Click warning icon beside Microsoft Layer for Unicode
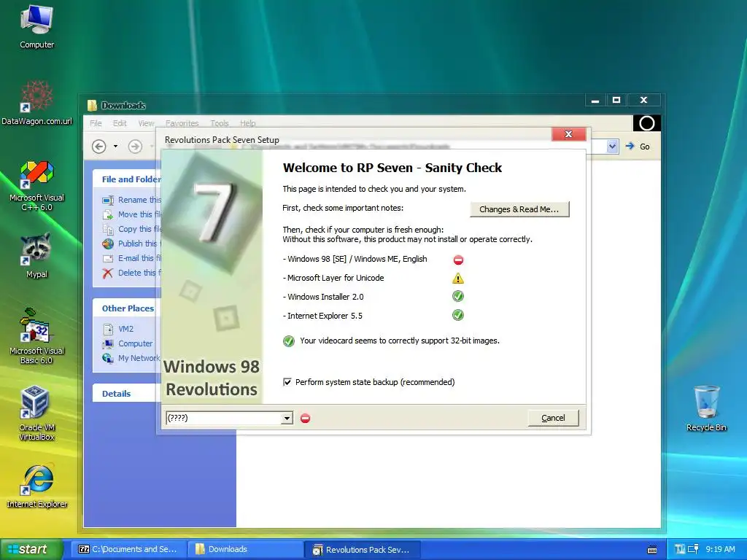Viewport: 747px width, 560px height. pos(458,278)
